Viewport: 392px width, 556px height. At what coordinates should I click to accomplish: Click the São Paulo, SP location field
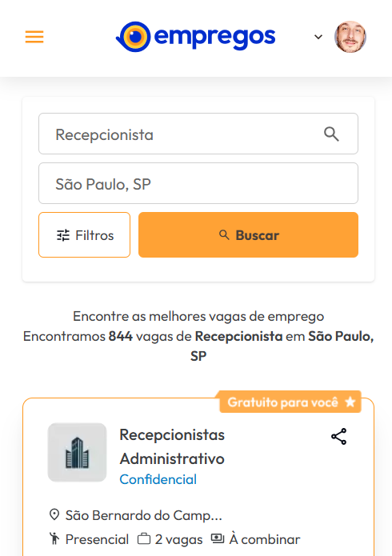(198, 183)
